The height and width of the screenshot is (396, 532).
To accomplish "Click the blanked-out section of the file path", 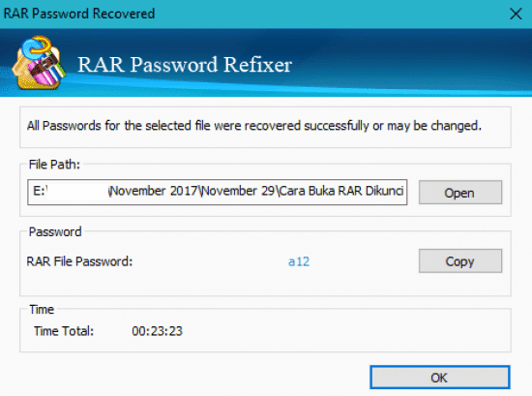I will 77,191.
